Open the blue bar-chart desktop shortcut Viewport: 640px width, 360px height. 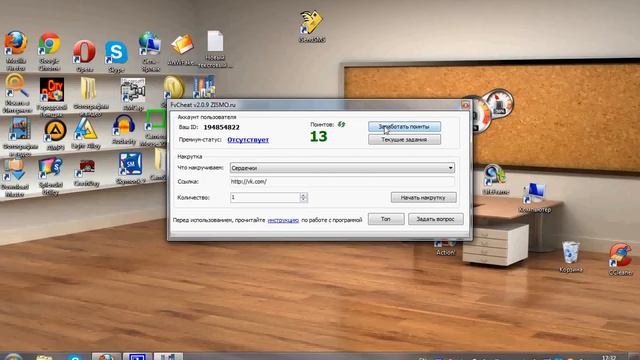pos(203,87)
